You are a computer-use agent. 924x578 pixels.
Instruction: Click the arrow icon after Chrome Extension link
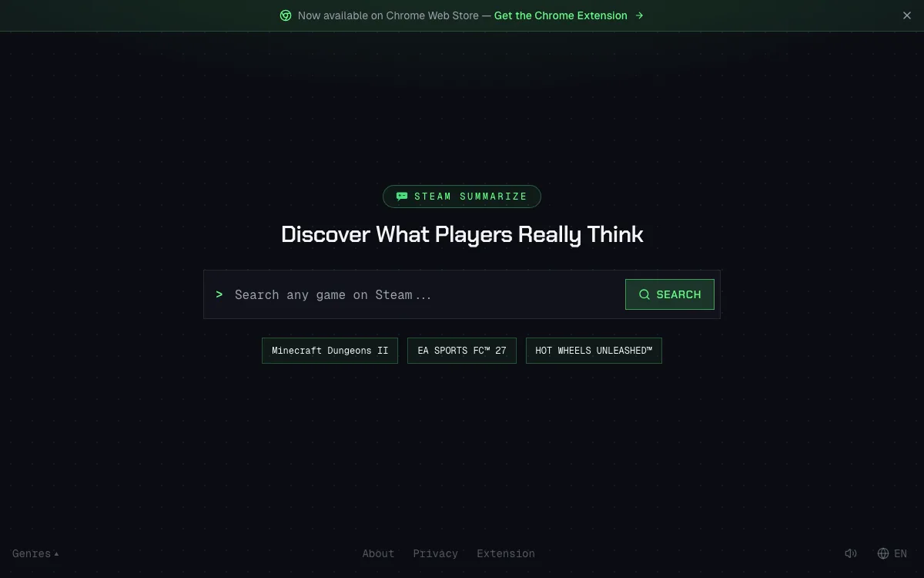(x=639, y=15)
